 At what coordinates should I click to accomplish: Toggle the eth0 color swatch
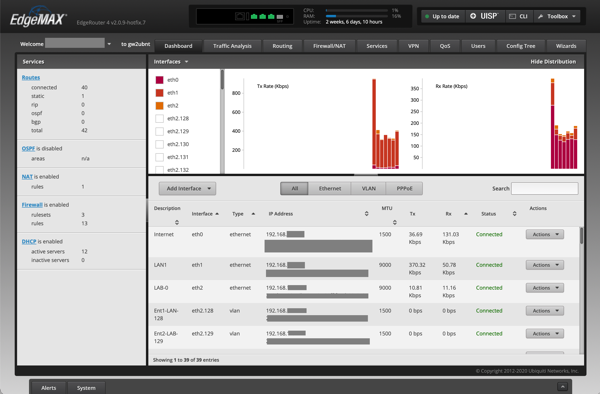(160, 80)
